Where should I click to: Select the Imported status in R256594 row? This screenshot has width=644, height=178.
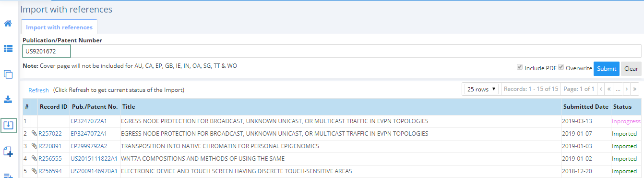624,171
